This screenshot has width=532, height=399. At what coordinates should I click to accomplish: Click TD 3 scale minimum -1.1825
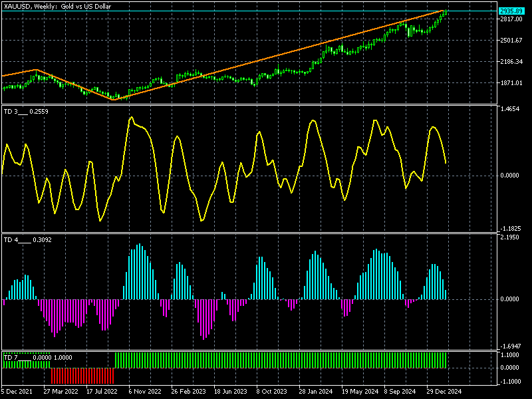click(509, 229)
